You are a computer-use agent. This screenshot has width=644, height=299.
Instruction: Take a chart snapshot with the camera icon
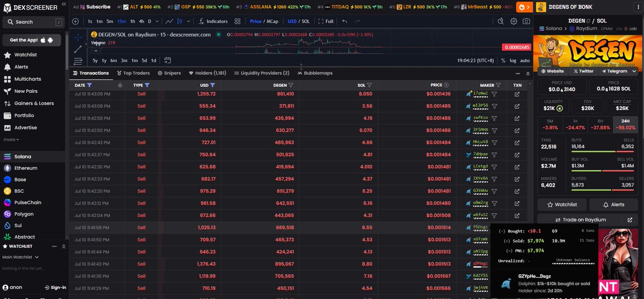(527, 21)
